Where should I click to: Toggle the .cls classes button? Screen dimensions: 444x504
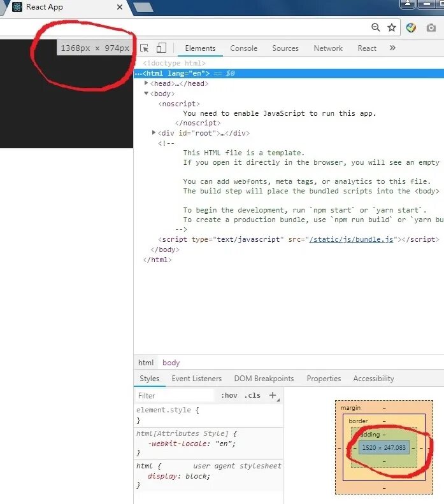click(x=252, y=395)
